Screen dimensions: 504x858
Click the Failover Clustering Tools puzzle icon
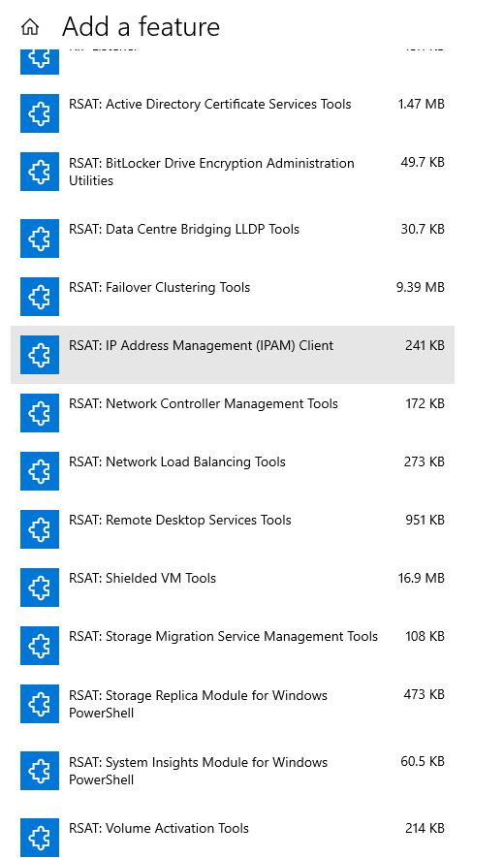(x=40, y=297)
